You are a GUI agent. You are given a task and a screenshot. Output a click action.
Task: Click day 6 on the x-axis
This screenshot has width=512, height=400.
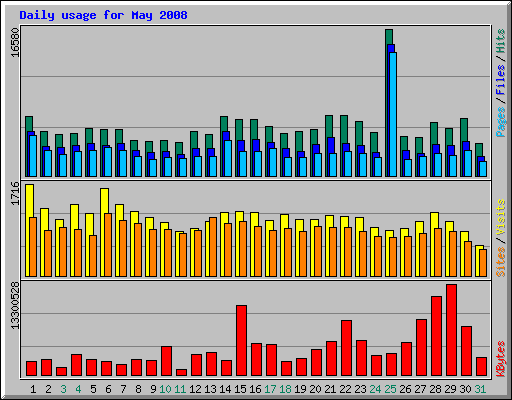[x=108, y=389]
